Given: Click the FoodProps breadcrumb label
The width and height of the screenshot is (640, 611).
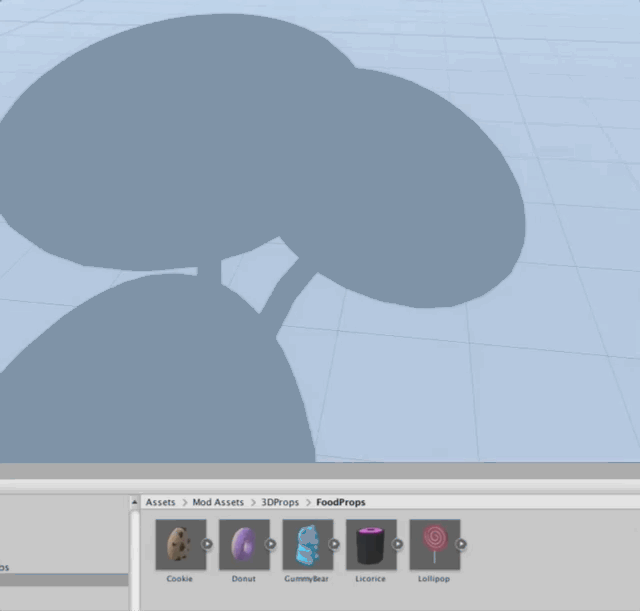Looking at the screenshot, I should coord(340,502).
